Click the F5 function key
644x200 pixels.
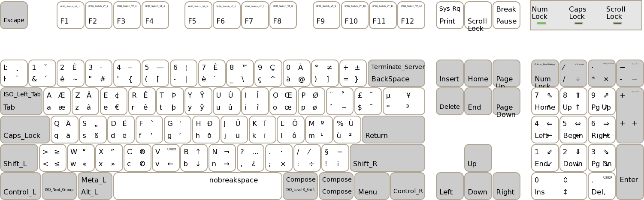coord(198,15)
